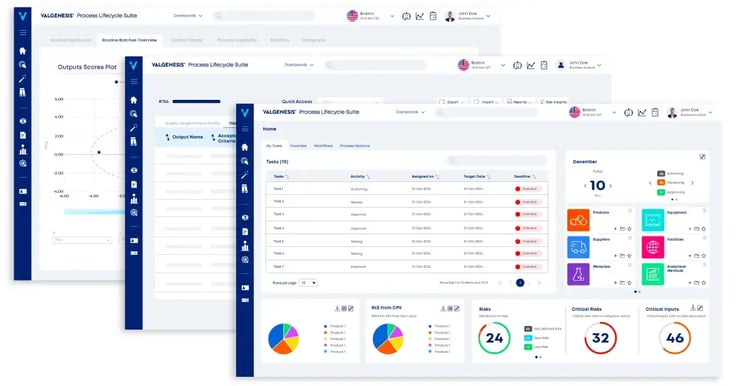Click page 1 pagination button
The image size is (736, 386).
[x=520, y=283]
